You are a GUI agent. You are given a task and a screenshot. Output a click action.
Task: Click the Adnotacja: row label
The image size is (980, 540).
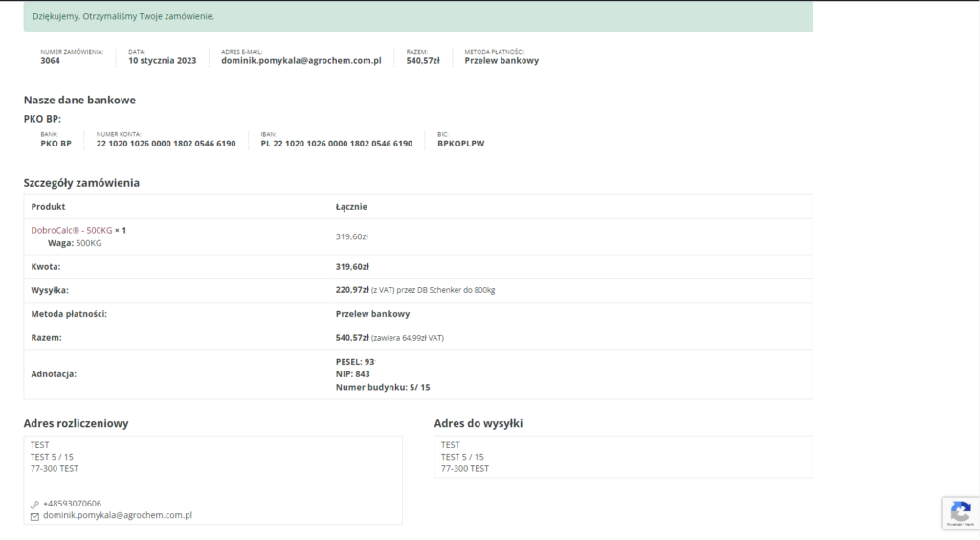point(54,373)
